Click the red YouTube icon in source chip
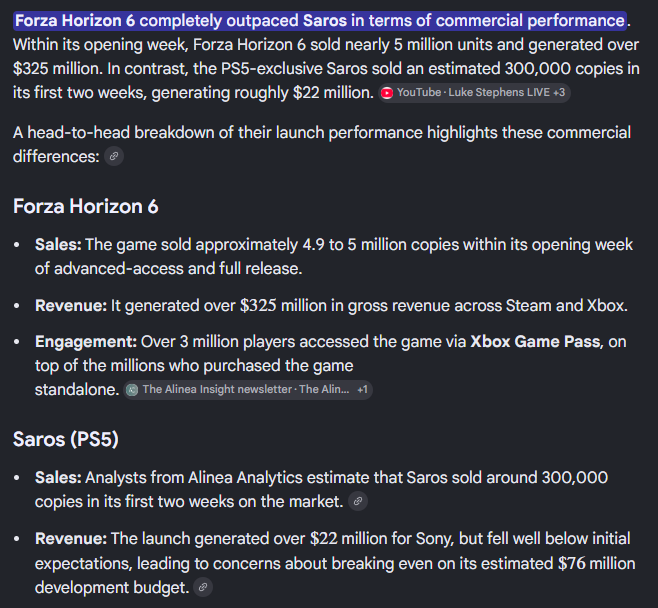 tap(387, 93)
